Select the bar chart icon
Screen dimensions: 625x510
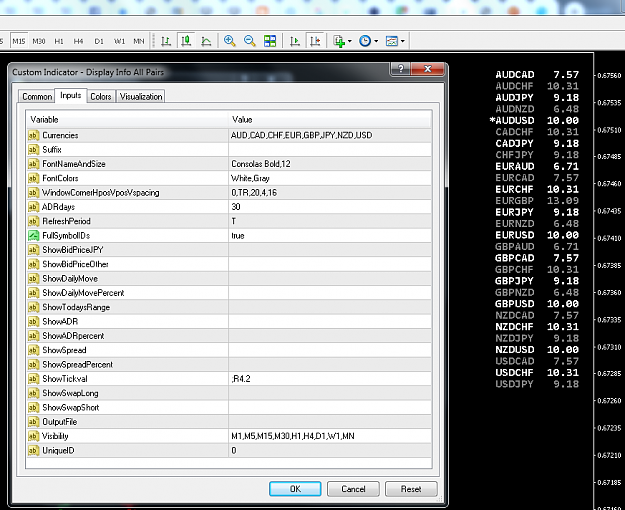(x=166, y=41)
